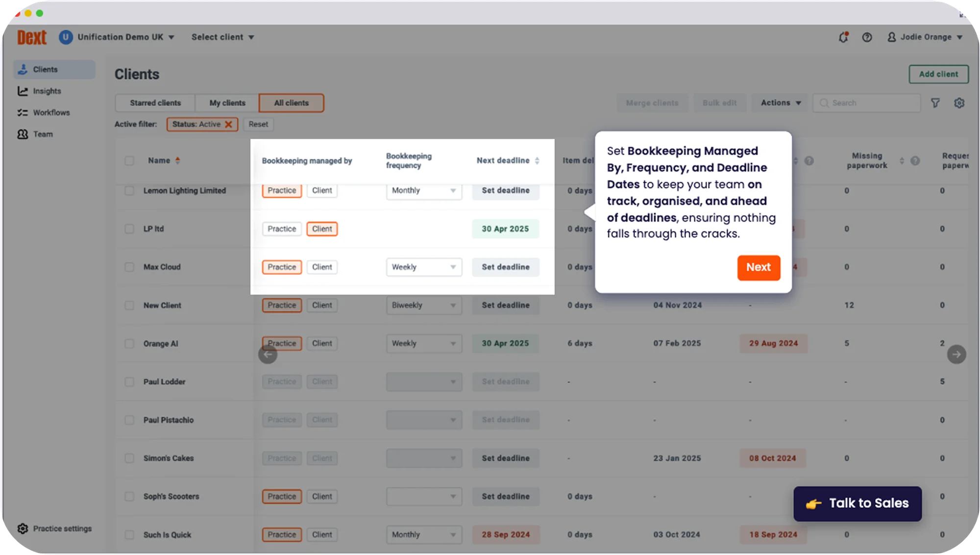Open table settings gear icon

959,103
